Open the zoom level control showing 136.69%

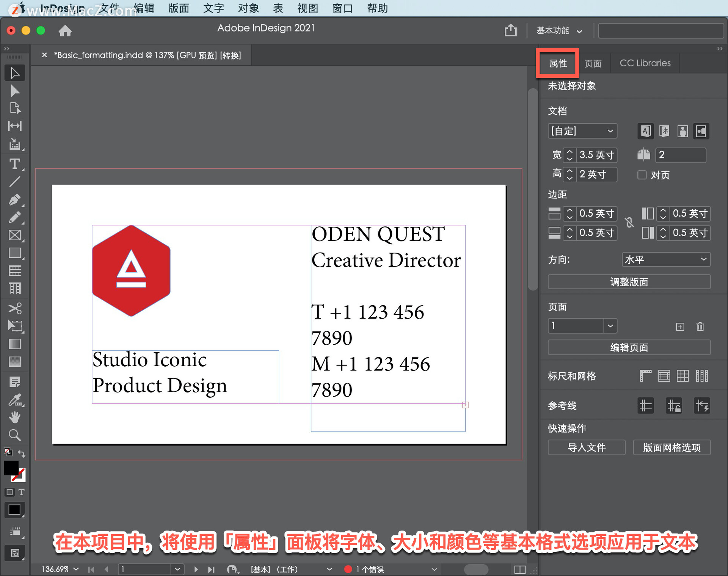[60, 569]
